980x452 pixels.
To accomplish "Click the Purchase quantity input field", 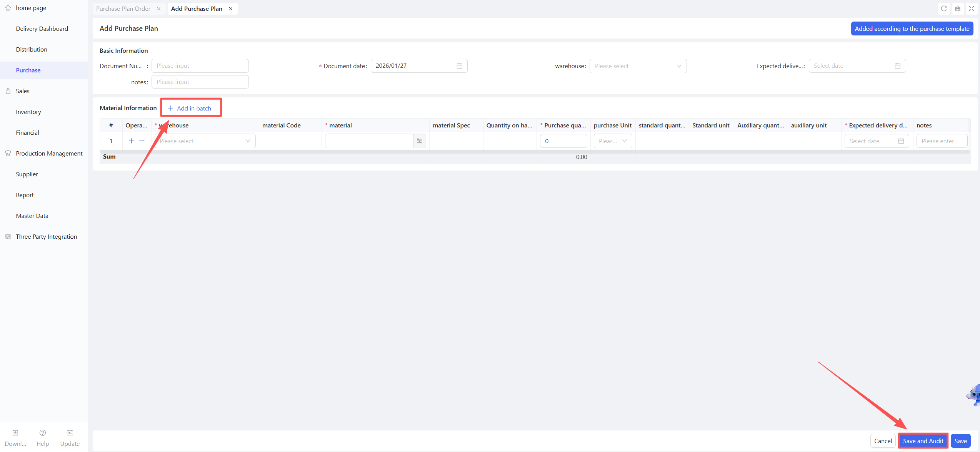I will point(563,141).
